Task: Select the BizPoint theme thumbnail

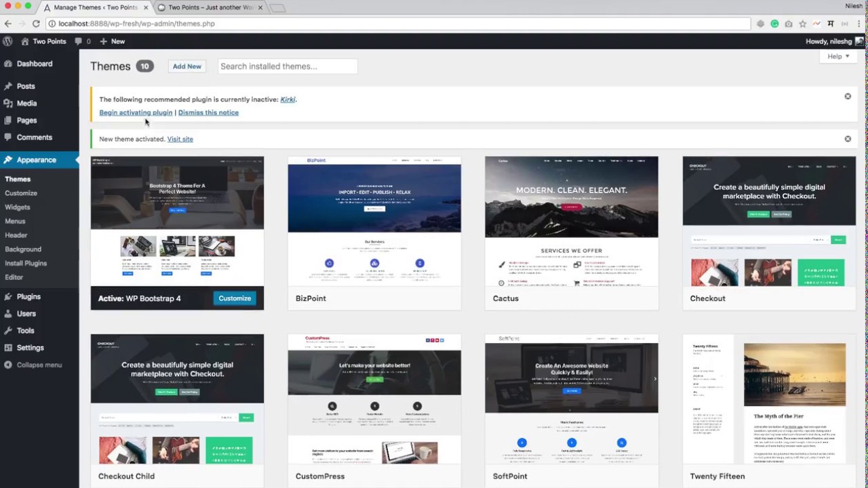Action: [x=374, y=222]
